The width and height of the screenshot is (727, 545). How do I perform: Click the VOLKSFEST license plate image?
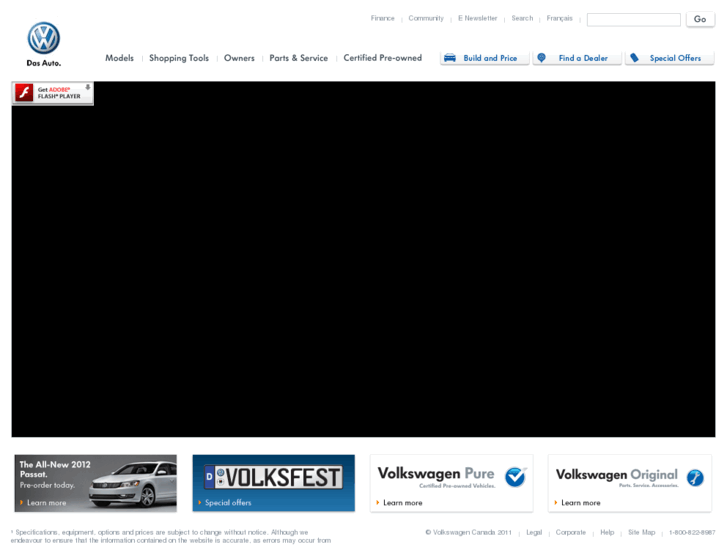click(274, 477)
